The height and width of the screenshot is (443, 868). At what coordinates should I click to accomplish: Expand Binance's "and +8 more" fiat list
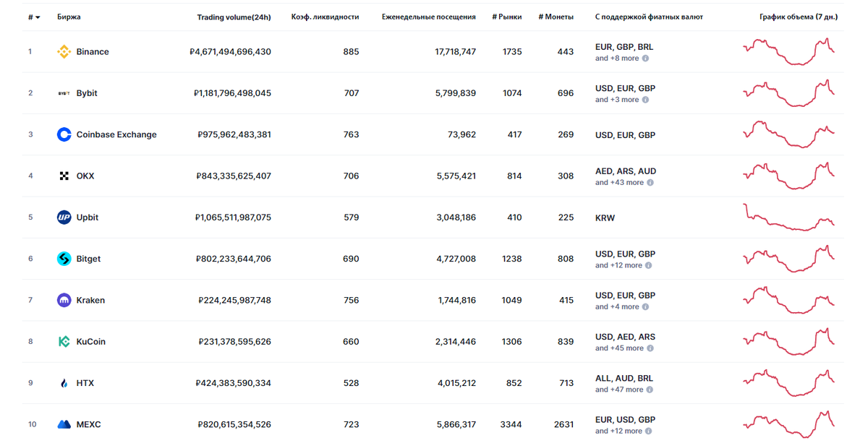click(617, 59)
